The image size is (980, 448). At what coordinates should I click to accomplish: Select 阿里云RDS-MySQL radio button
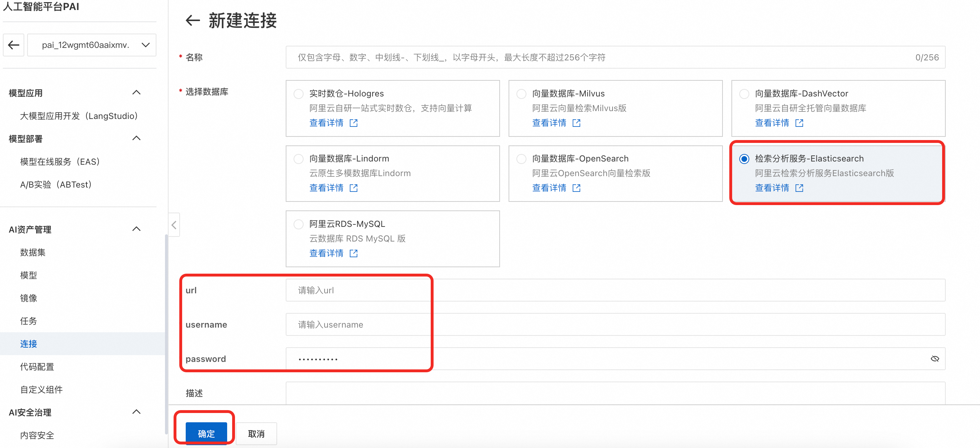click(x=299, y=224)
